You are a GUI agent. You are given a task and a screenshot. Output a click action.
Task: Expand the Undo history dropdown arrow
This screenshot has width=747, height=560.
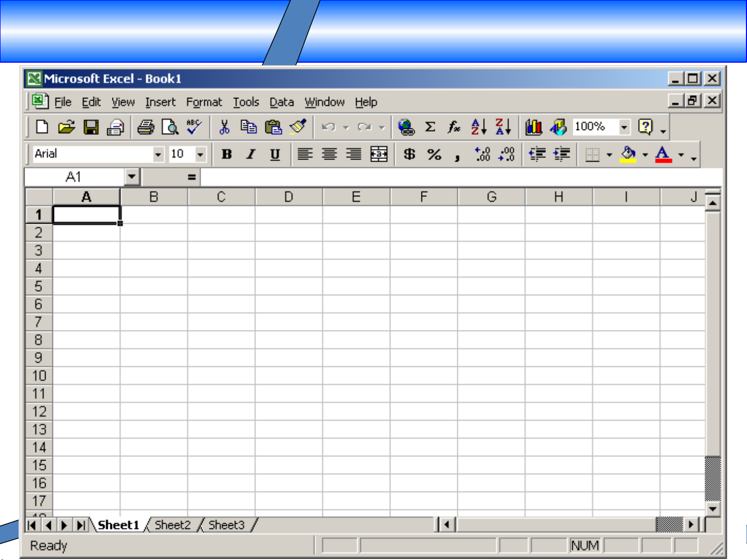point(346,127)
